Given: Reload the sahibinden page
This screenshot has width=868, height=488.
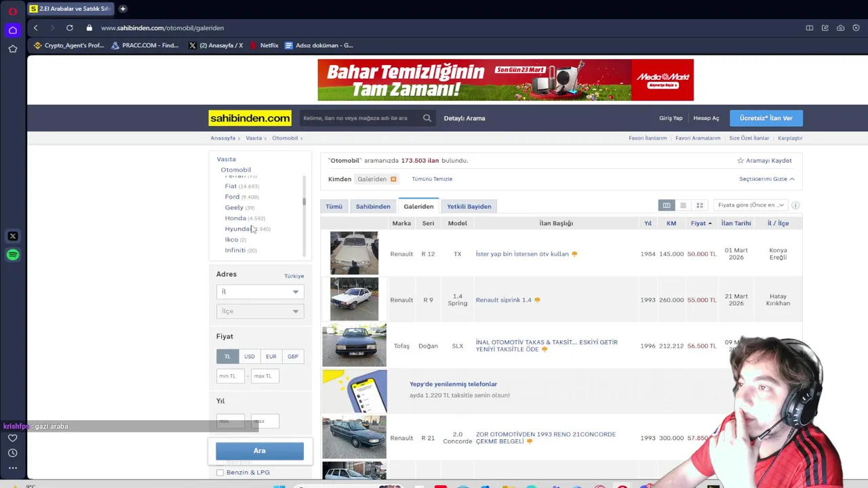Looking at the screenshot, I should [x=69, y=28].
